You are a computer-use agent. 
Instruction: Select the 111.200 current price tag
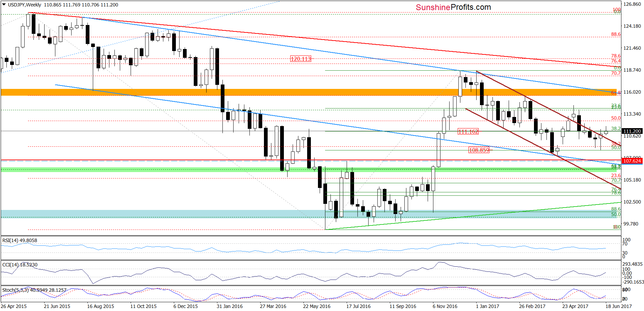tap(632, 131)
